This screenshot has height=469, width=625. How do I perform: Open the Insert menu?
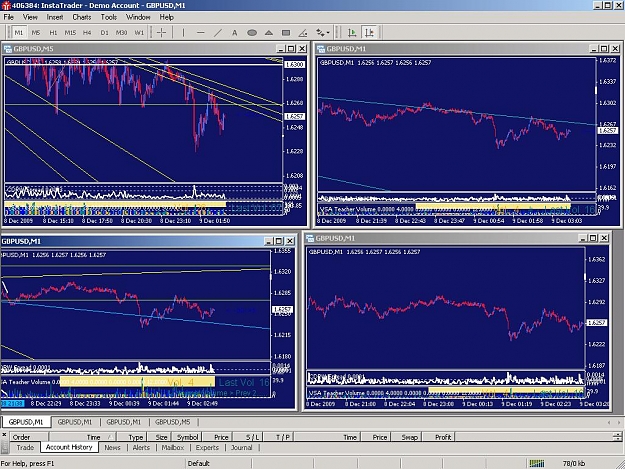coord(55,17)
